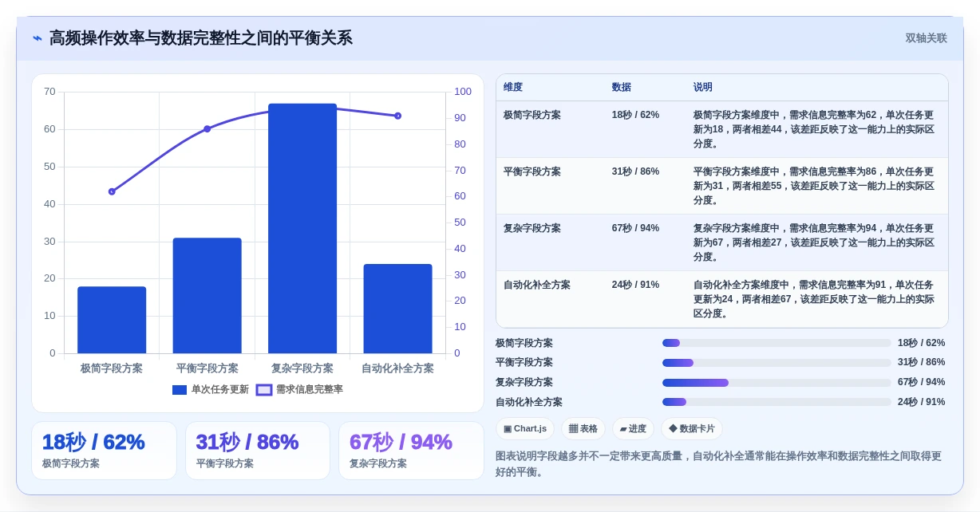Toggle the 需求信息完整率 legend item
The height and width of the screenshot is (512, 980).
[299, 389]
